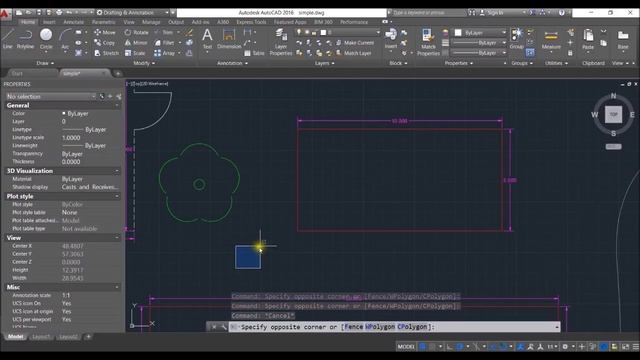The image size is (640, 360).
Task: Click Make Current layer button
Action: pyautogui.click(x=355, y=42)
